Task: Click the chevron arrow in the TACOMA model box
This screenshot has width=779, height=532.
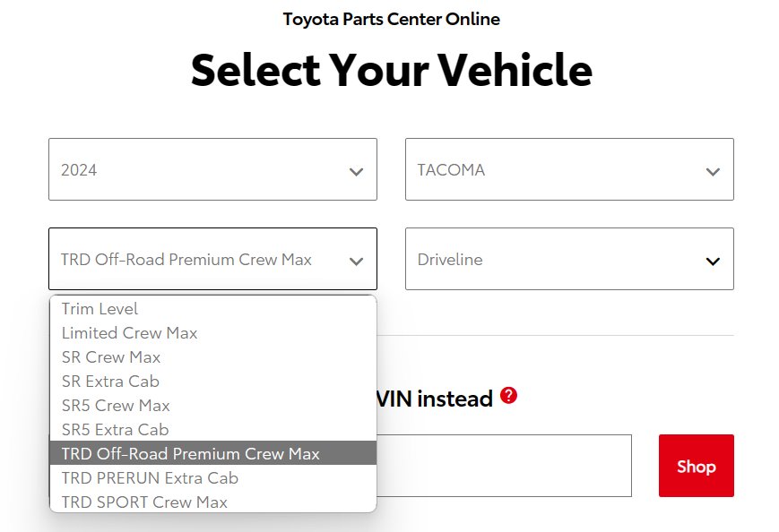Action: (713, 172)
